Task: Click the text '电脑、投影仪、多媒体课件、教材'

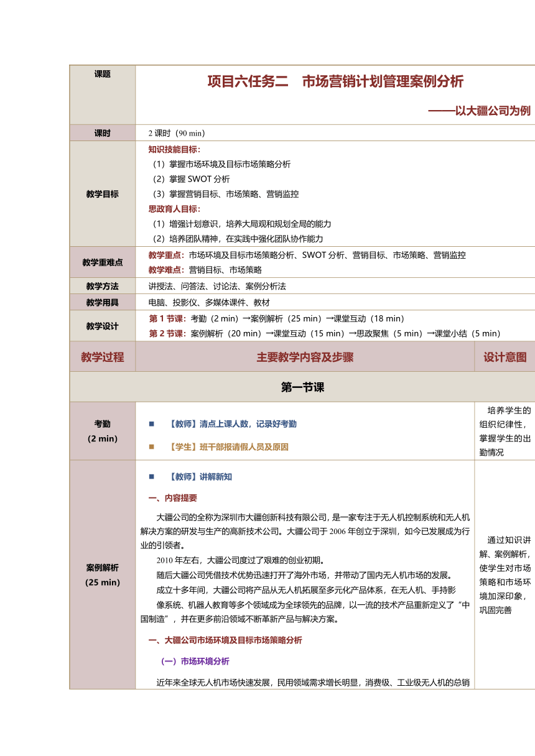Action: [209, 303]
